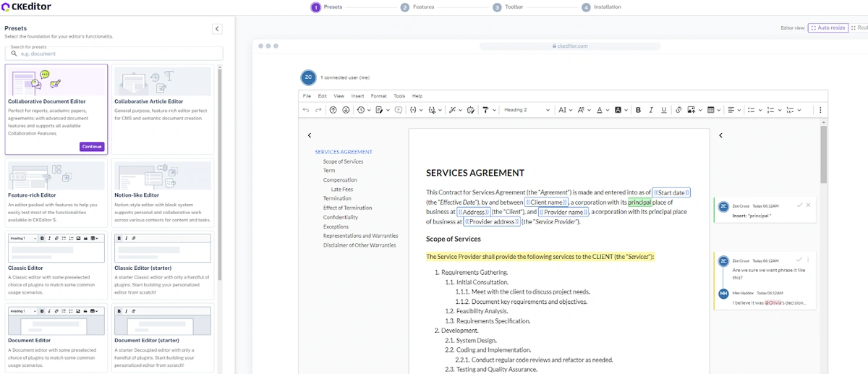Toggle bold formatting
Viewport: 868px width, 374px height.
point(638,110)
